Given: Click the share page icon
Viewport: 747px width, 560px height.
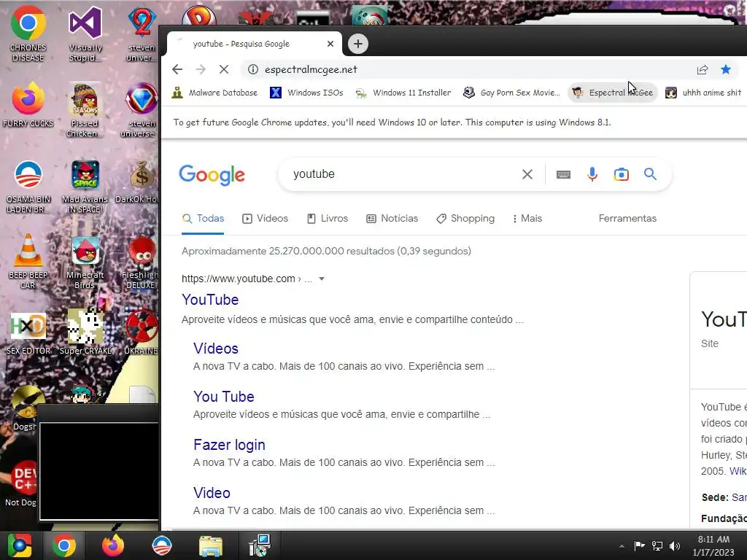Looking at the screenshot, I should (703, 69).
